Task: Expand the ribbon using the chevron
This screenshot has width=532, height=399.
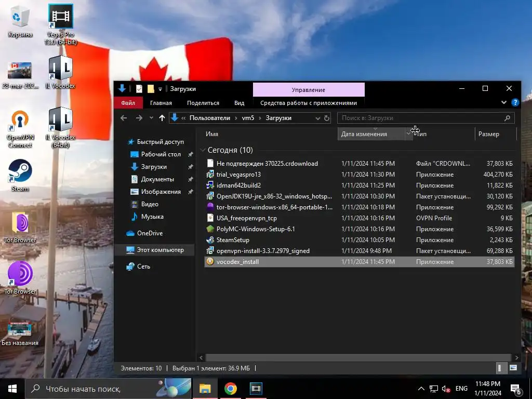Action: coord(504,102)
